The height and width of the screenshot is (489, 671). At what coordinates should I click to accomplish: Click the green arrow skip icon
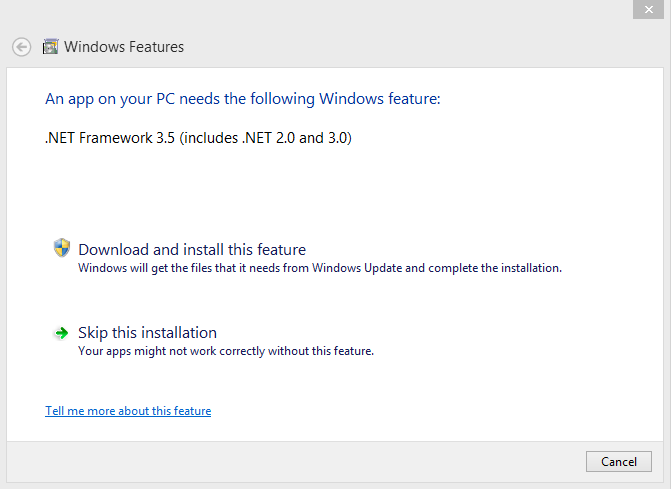click(x=62, y=332)
